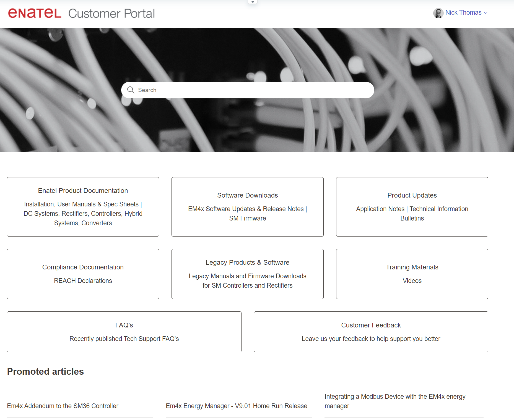This screenshot has width=514, height=420.
Task: Open Software Downloads category card
Action: 248,207
